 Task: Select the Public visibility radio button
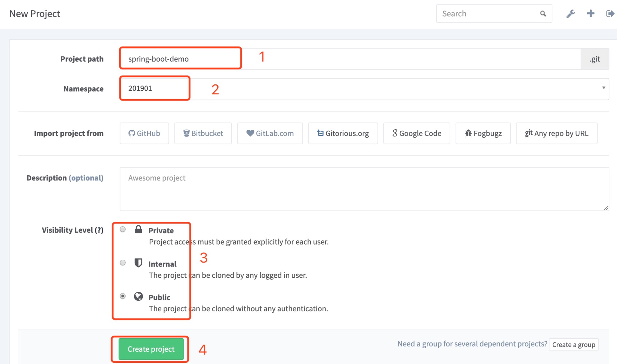pyautogui.click(x=123, y=296)
